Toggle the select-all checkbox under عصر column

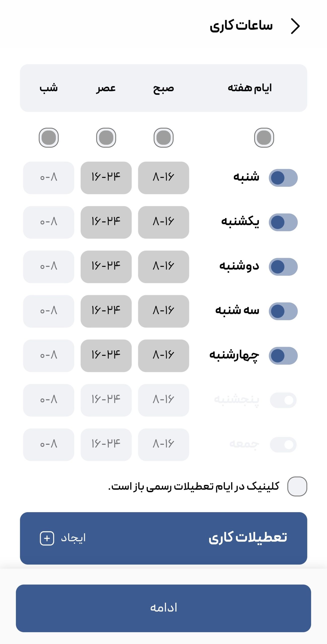tap(106, 138)
